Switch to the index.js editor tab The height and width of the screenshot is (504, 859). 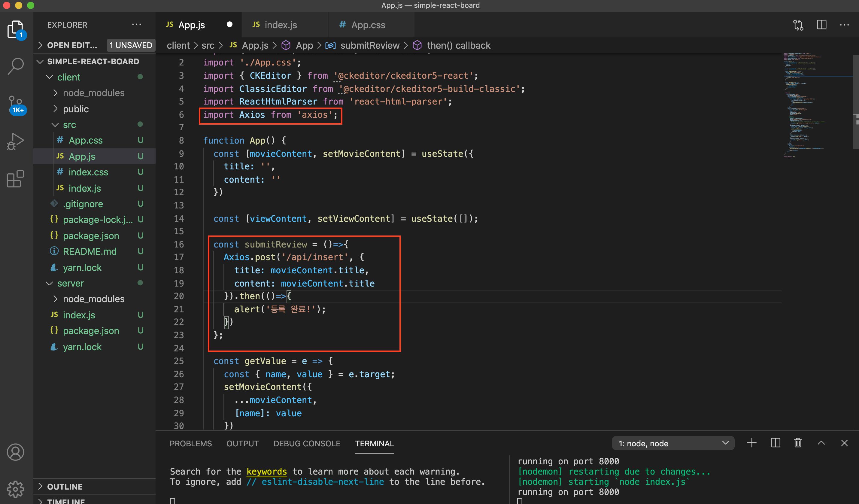pyautogui.click(x=280, y=25)
